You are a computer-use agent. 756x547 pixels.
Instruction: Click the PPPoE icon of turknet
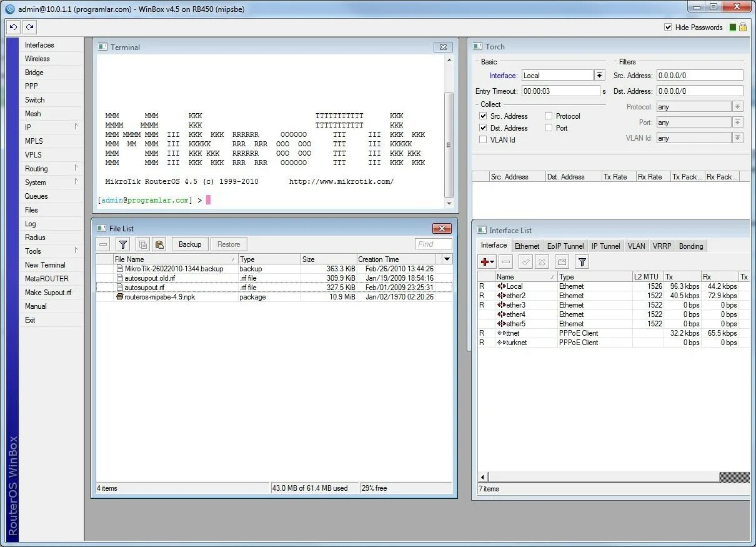tap(502, 343)
